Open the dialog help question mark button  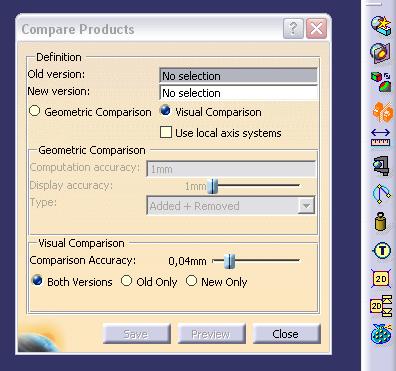coord(293,29)
